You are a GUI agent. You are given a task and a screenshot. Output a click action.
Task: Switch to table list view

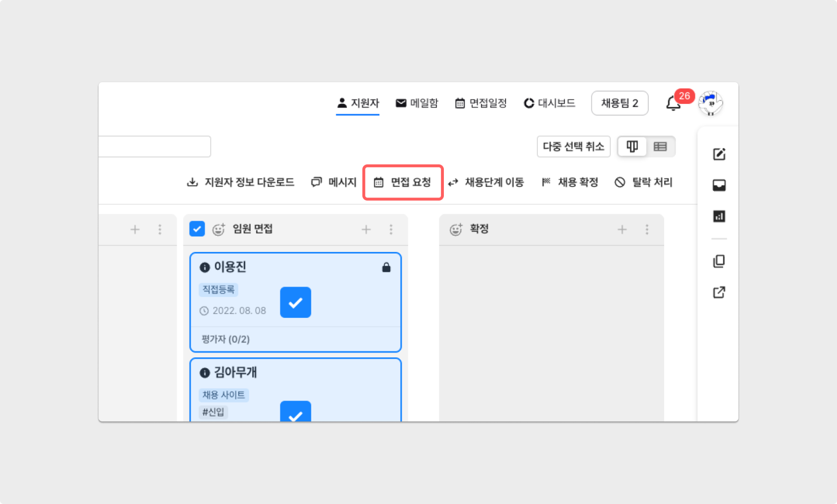pyautogui.click(x=660, y=146)
